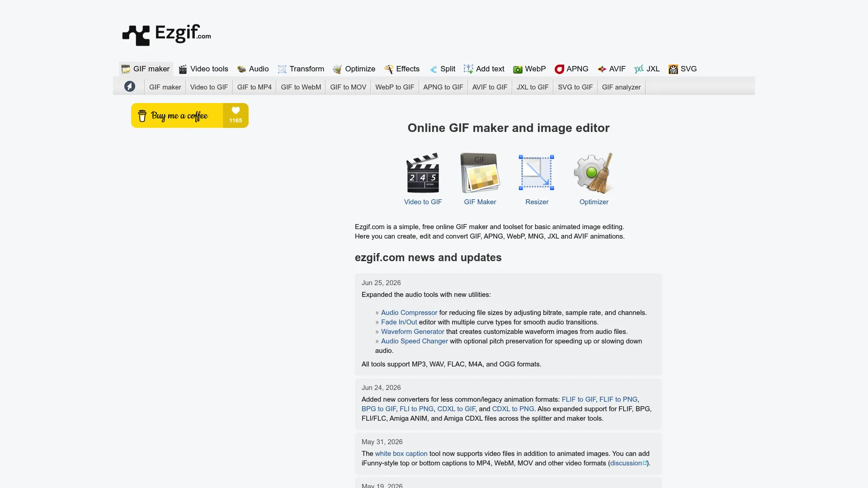The height and width of the screenshot is (488, 868).
Task: Click the Audio menu icon
Action: [x=241, y=69]
